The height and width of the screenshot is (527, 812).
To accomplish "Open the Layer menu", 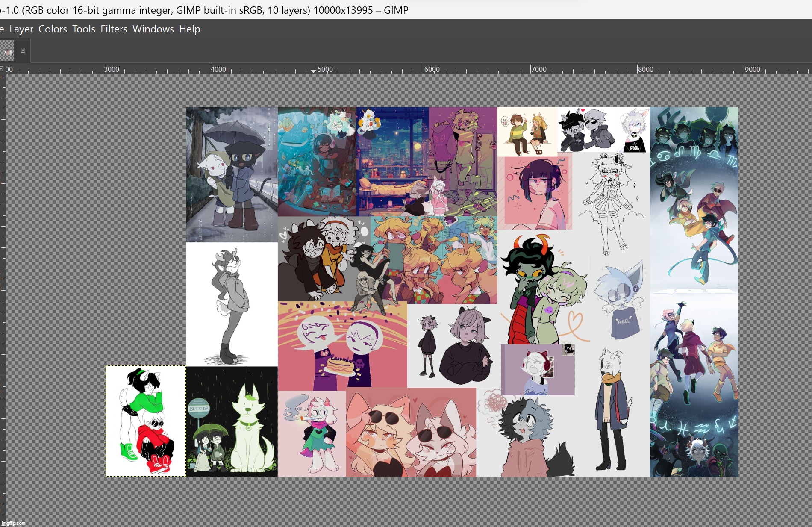I will pos(21,29).
